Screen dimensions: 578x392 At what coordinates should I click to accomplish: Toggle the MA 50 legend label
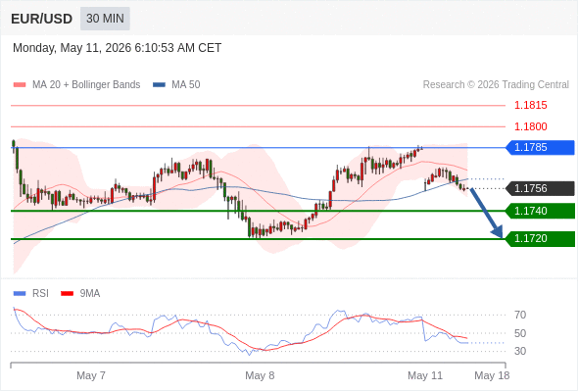[x=186, y=85]
